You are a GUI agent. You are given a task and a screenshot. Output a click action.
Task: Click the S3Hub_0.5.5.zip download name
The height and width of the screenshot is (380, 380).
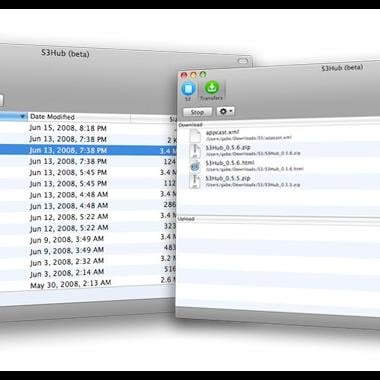pyautogui.click(x=228, y=178)
